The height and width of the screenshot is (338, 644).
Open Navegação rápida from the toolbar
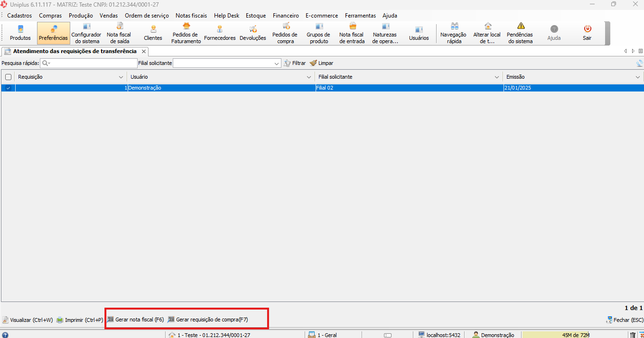pyautogui.click(x=453, y=33)
